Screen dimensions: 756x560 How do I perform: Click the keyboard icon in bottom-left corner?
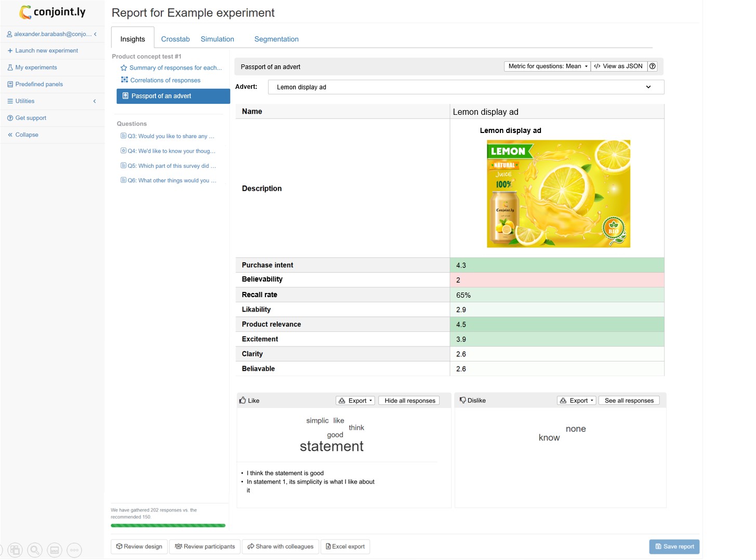pyautogui.click(x=55, y=550)
